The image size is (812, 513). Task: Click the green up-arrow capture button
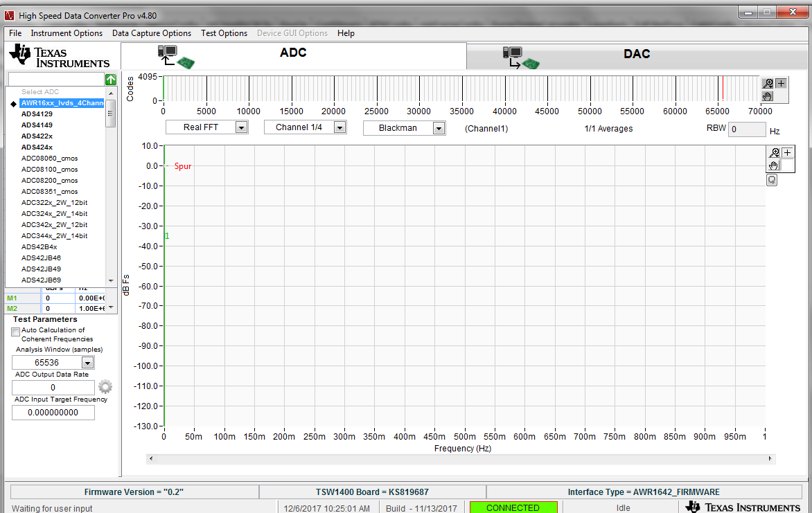(111, 80)
